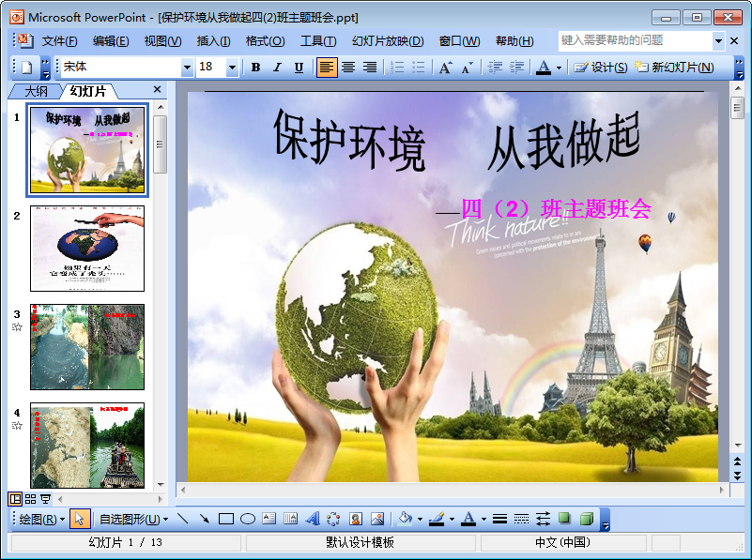This screenshot has width=752, height=560.
Task: Insert Clip Art
Action: pyautogui.click(x=356, y=519)
